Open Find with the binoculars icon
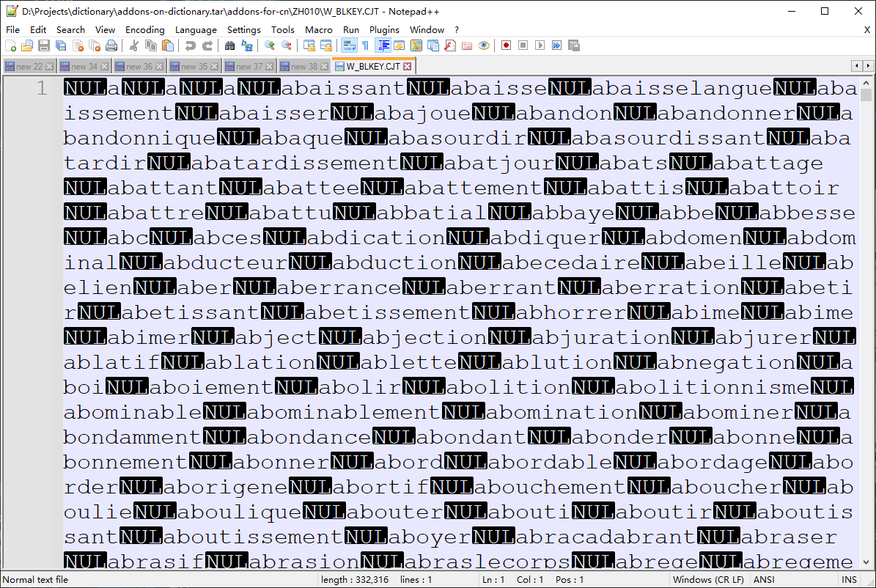The width and height of the screenshot is (876, 588). click(x=230, y=45)
